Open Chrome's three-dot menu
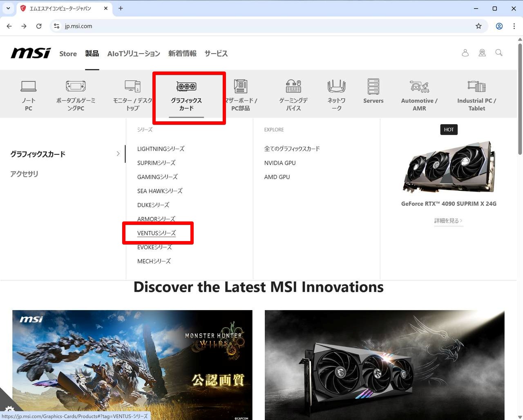Viewport: 523px width, 420px height. click(514, 26)
